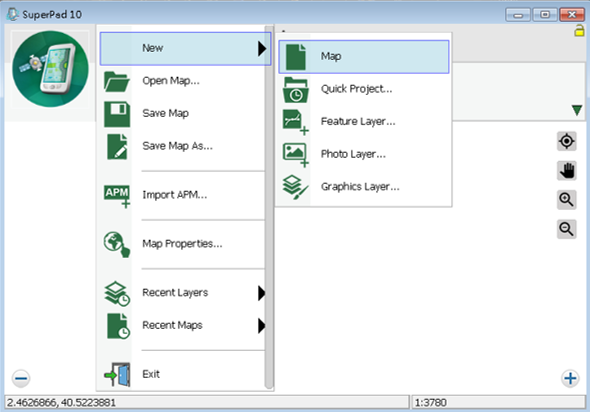Expand the Recent Maps submenu arrow
The width and height of the screenshot is (590, 412).
tap(262, 325)
